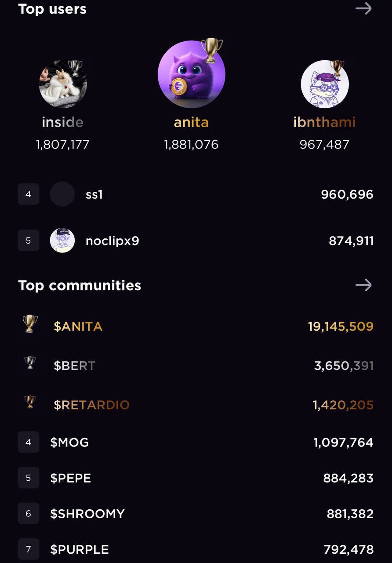Tap the bronze trophy beside $RETARDIO
Viewport: 392px width, 563px height.
pos(30,402)
